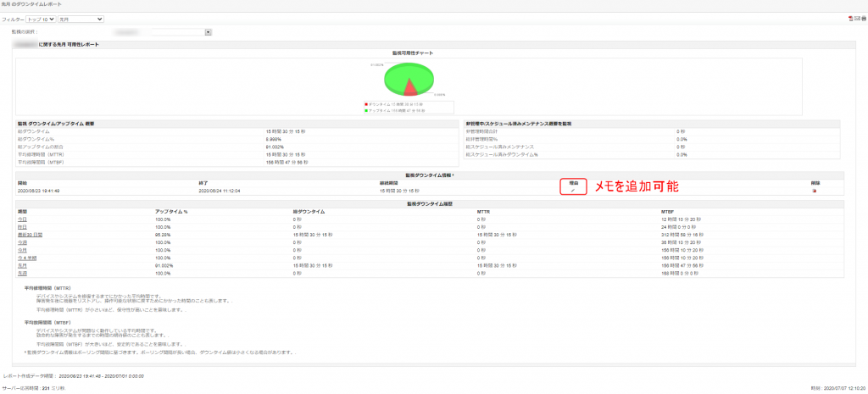Click the green アップタイム legend swatch

point(366,110)
